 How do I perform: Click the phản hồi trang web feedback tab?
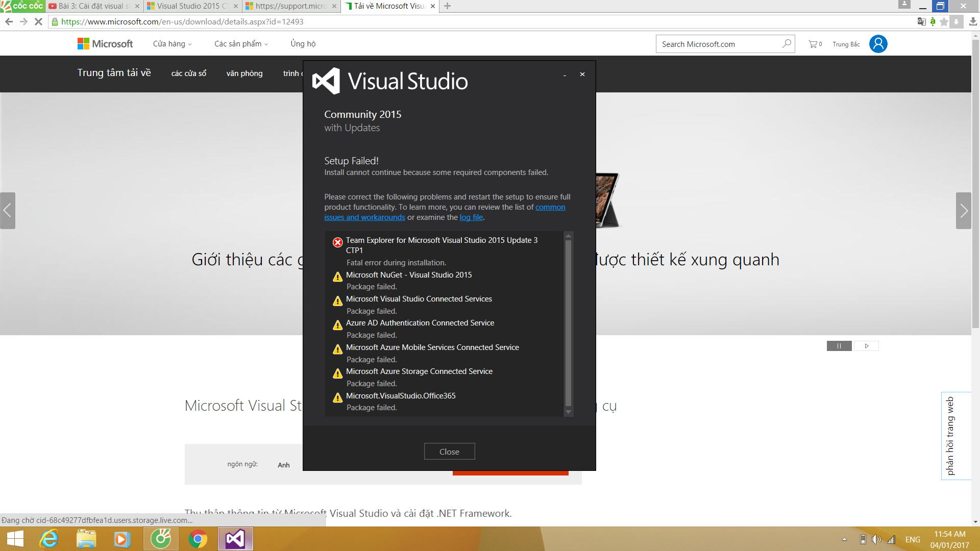point(955,436)
